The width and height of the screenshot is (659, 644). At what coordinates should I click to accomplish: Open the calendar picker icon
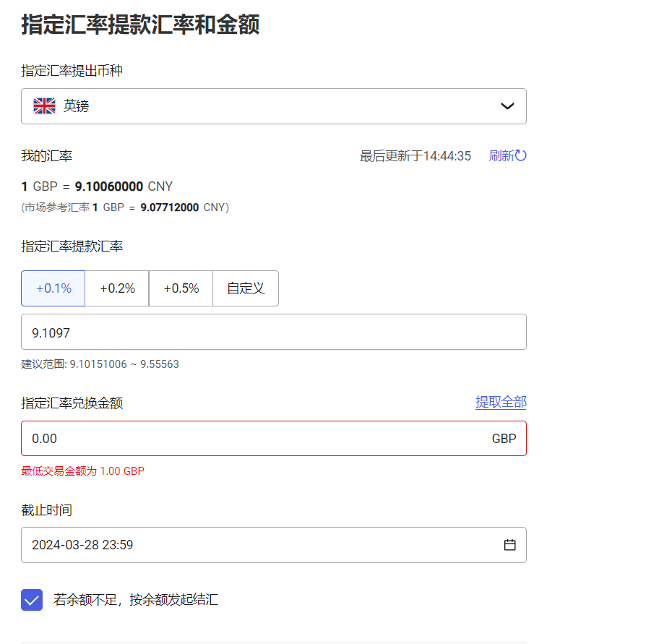click(x=509, y=545)
